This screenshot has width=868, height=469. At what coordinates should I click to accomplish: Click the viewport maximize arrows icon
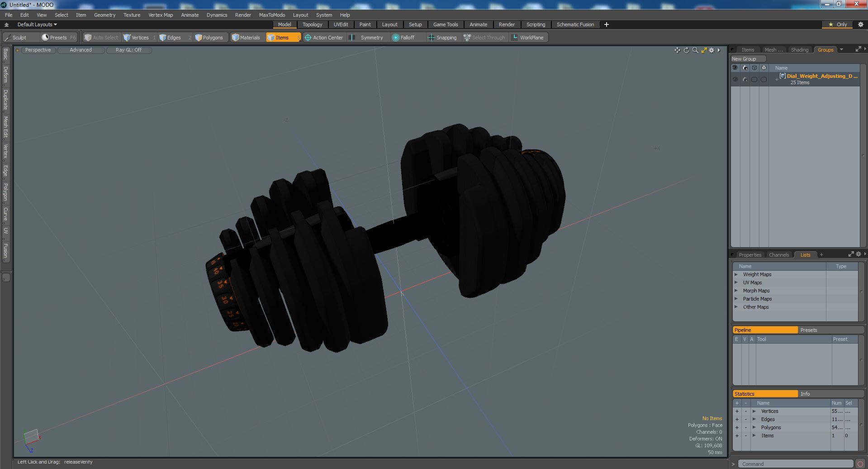(704, 50)
